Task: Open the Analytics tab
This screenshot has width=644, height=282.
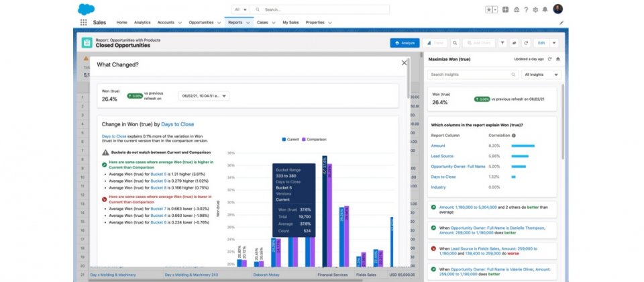Action: (142, 23)
